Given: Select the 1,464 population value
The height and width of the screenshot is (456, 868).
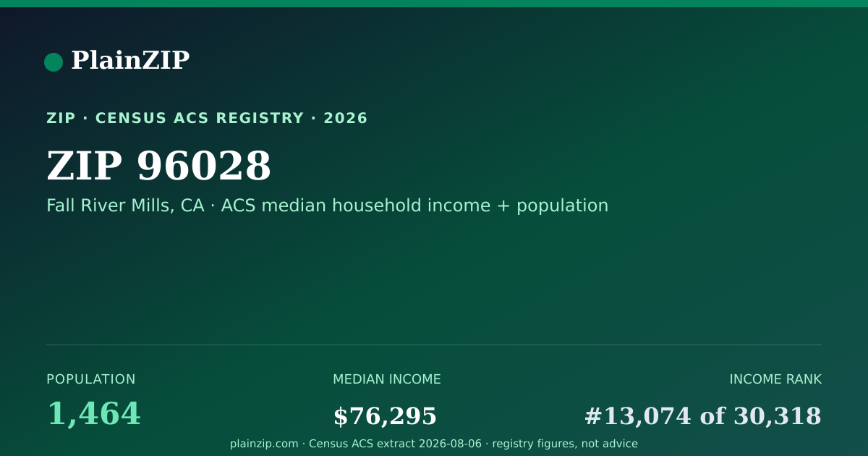Looking at the screenshot, I should click(93, 414).
